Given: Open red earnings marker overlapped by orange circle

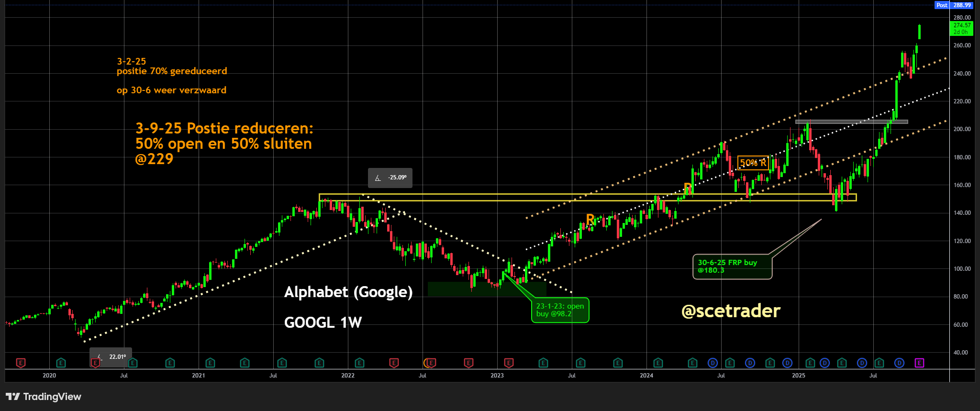Looking at the screenshot, I should coord(431,363).
